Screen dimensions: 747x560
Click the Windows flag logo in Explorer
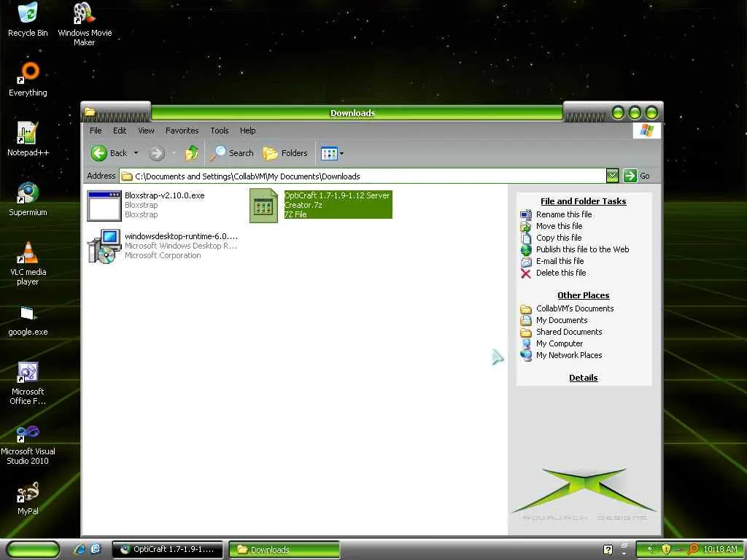coord(647,131)
